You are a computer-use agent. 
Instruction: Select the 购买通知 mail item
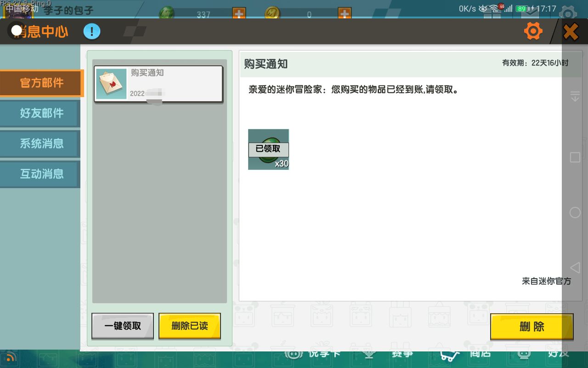click(158, 84)
